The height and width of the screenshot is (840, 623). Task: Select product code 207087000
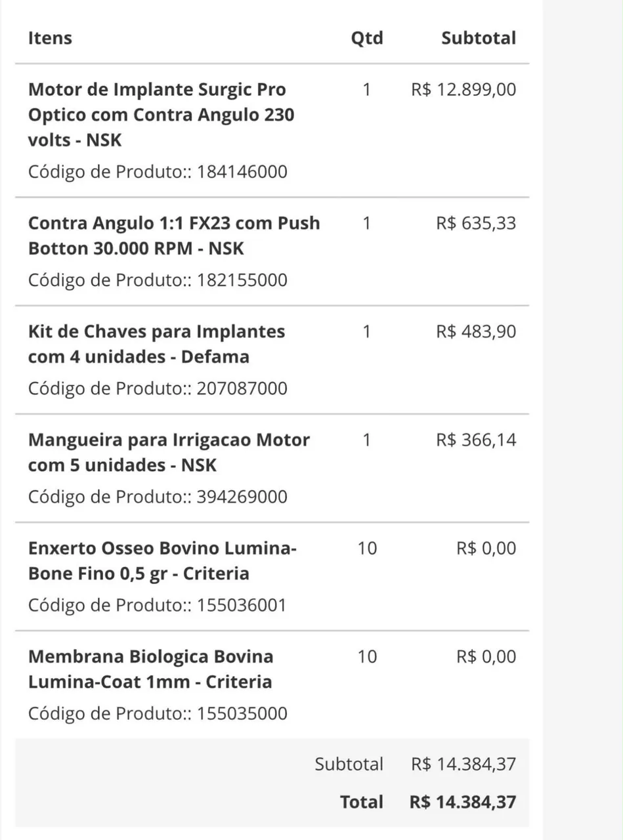point(242,388)
